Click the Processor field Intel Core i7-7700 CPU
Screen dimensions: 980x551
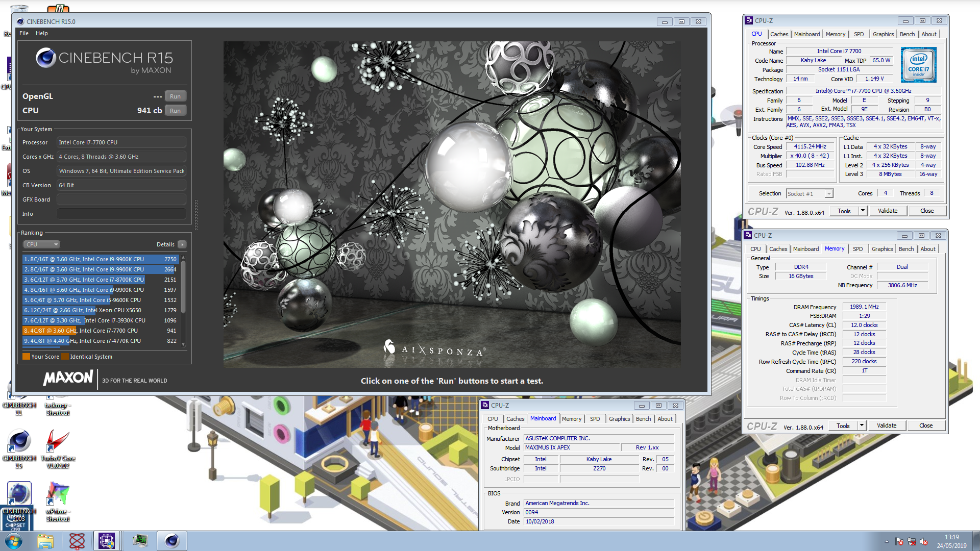pyautogui.click(x=121, y=142)
